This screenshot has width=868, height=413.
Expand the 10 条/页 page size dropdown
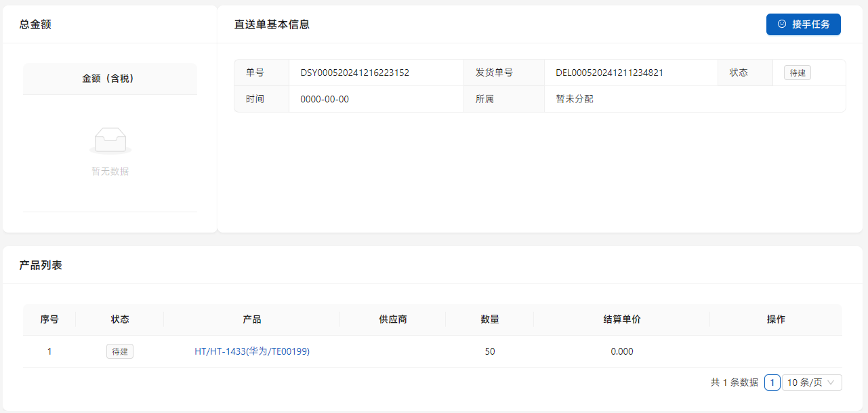click(812, 382)
